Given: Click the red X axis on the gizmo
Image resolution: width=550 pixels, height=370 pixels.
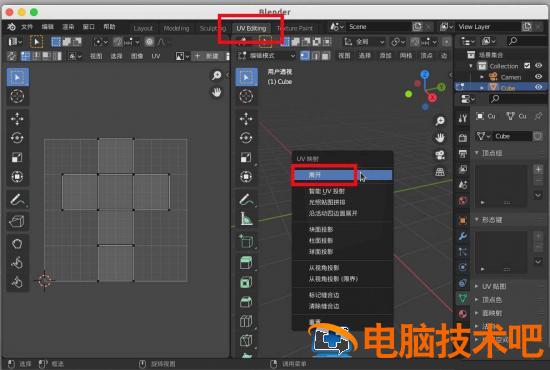Looking at the screenshot, I should pyautogui.click(x=432, y=97).
